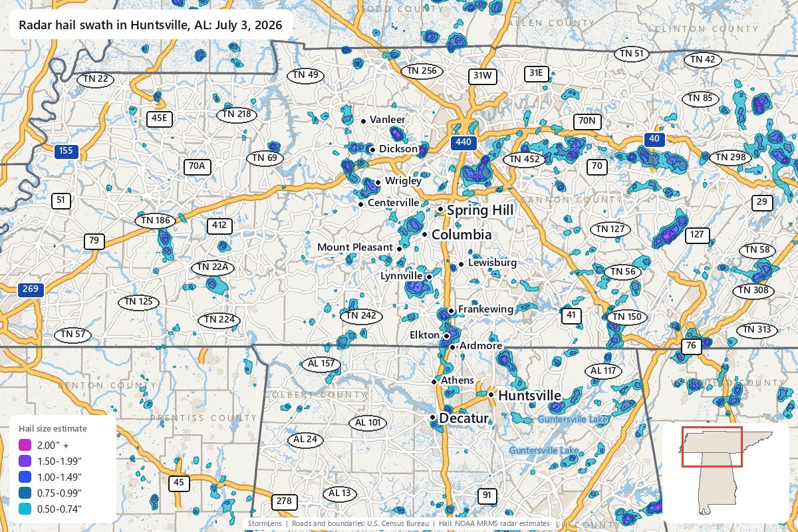Select the Columbia city label

tap(462, 235)
